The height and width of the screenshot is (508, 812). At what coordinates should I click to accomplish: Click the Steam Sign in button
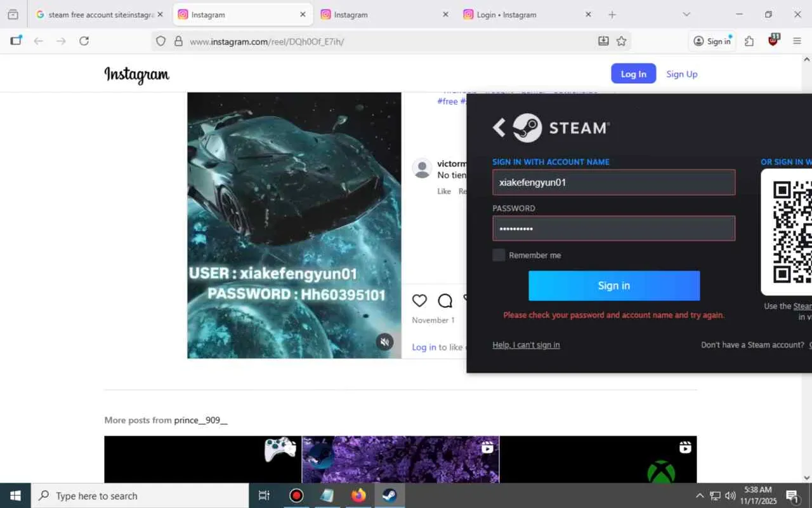pyautogui.click(x=614, y=286)
